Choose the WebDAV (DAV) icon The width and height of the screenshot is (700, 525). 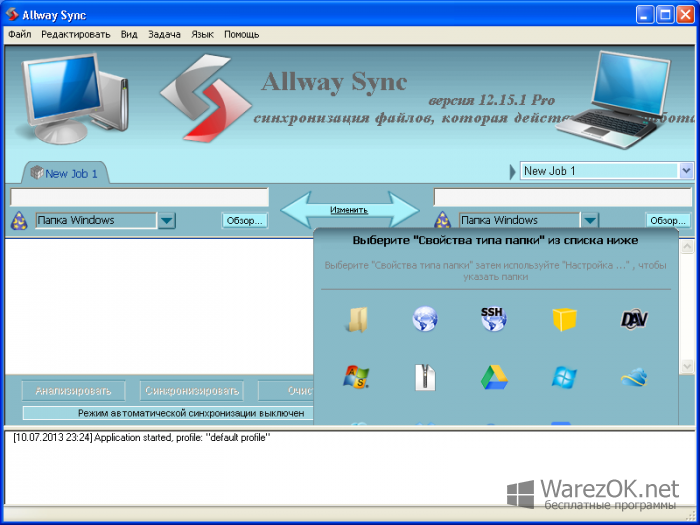pos(634,319)
